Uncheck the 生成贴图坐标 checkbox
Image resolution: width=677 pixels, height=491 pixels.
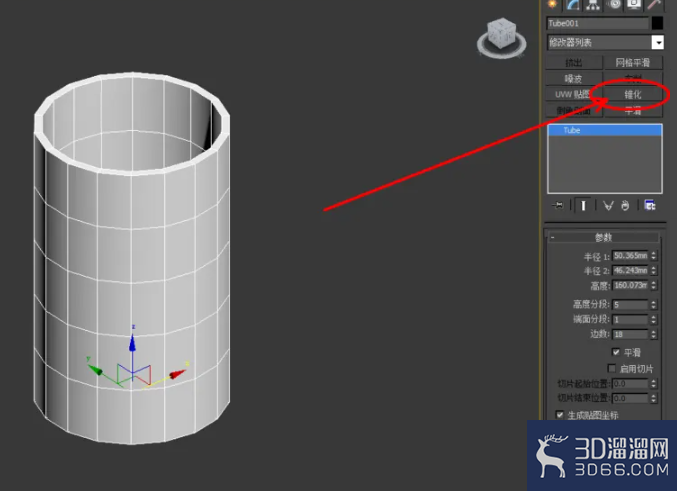coord(560,415)
